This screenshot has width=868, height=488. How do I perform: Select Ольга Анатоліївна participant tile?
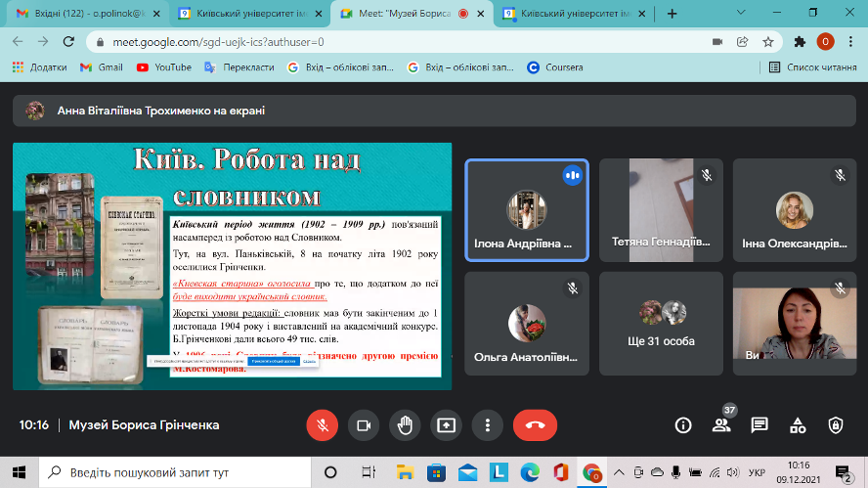(x=527, y=324)
